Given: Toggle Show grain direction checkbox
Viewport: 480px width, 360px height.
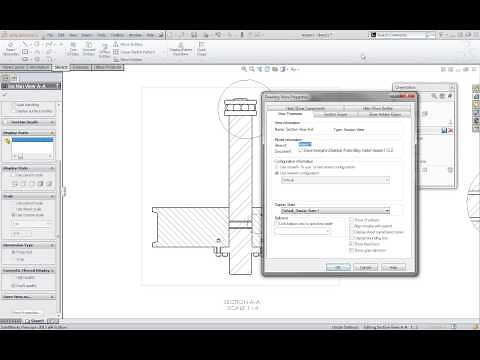Looking at the screenshot, I should pyautogui.click(x=351, y=250).
